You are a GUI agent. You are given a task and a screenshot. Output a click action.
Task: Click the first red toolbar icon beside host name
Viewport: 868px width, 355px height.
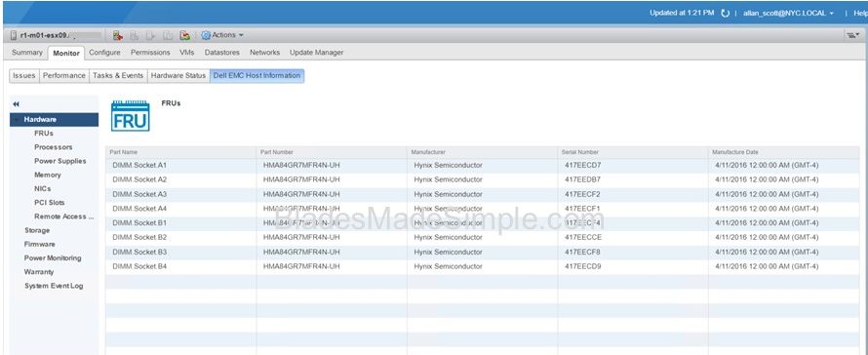117,35
